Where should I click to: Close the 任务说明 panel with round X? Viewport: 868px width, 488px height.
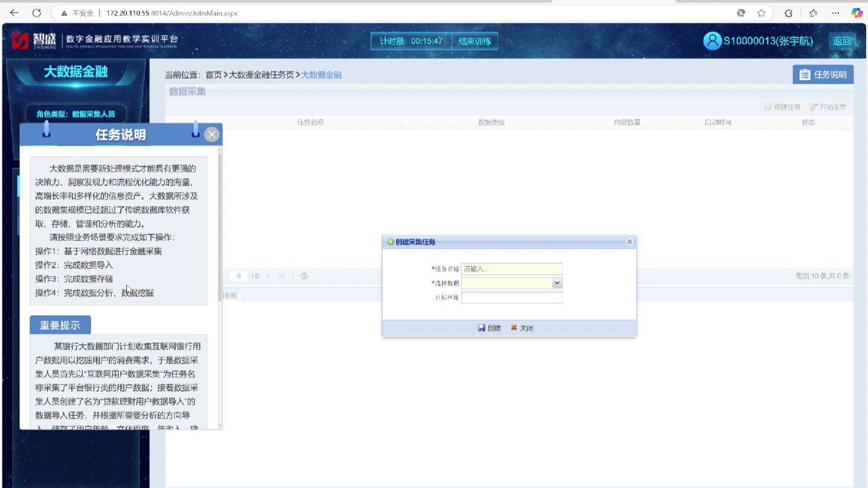click(212, 135)
